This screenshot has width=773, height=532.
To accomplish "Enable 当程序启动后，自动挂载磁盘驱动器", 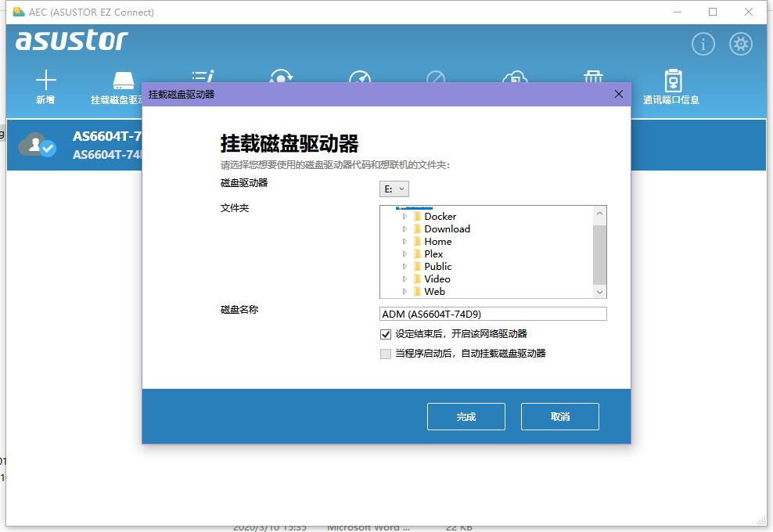I will point(385,354).
